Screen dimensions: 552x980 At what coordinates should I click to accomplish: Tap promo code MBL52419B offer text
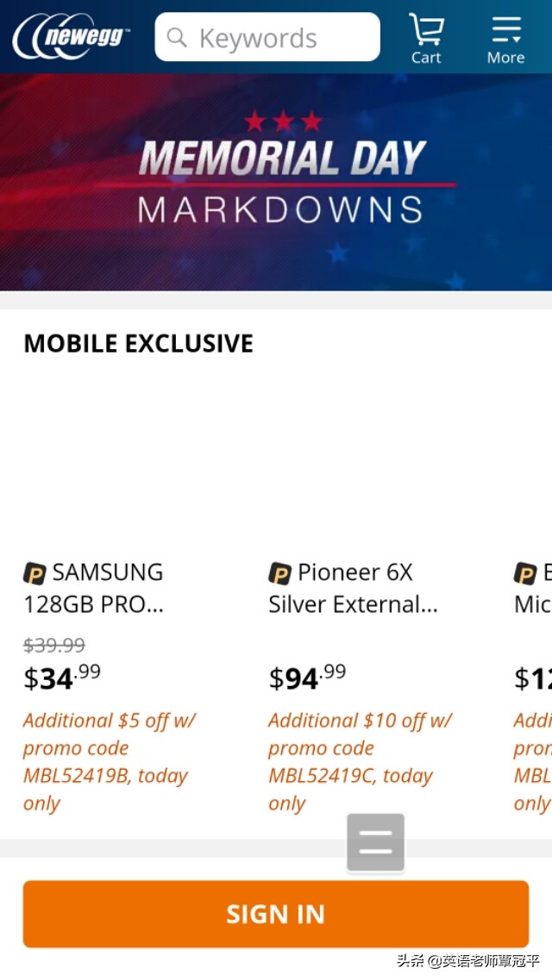point(109,761)
